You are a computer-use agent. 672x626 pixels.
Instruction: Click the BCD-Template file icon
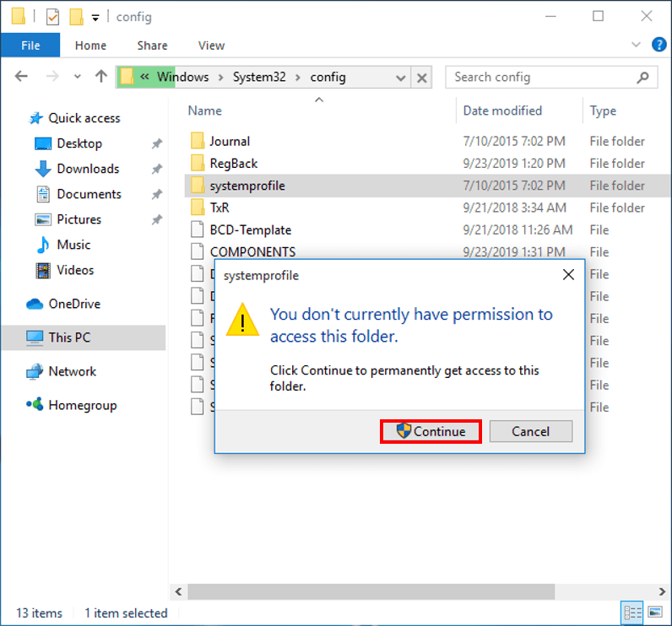click(x=198, y=230)
